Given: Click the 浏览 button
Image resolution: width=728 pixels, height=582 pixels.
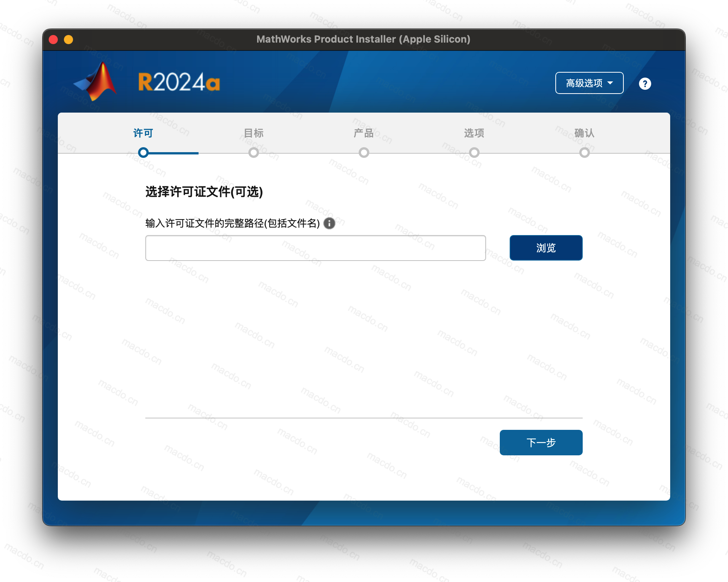Looking at the screenshot, I should pos(546,248).
